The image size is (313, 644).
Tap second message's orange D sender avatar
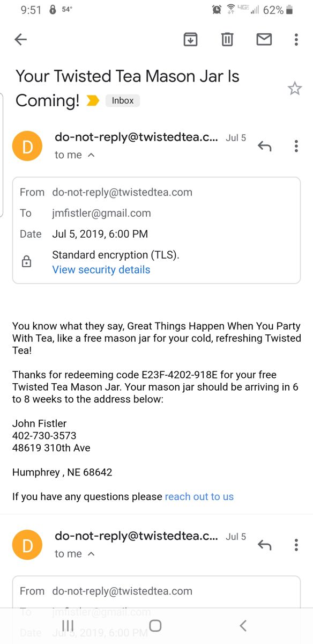click(x=27, y=545)
